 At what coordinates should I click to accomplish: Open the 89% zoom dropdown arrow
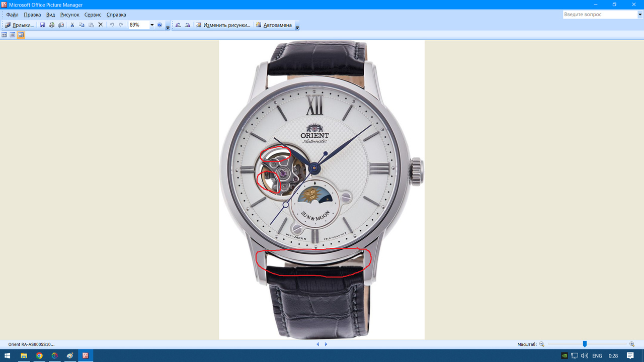click(x=151, y=25)
